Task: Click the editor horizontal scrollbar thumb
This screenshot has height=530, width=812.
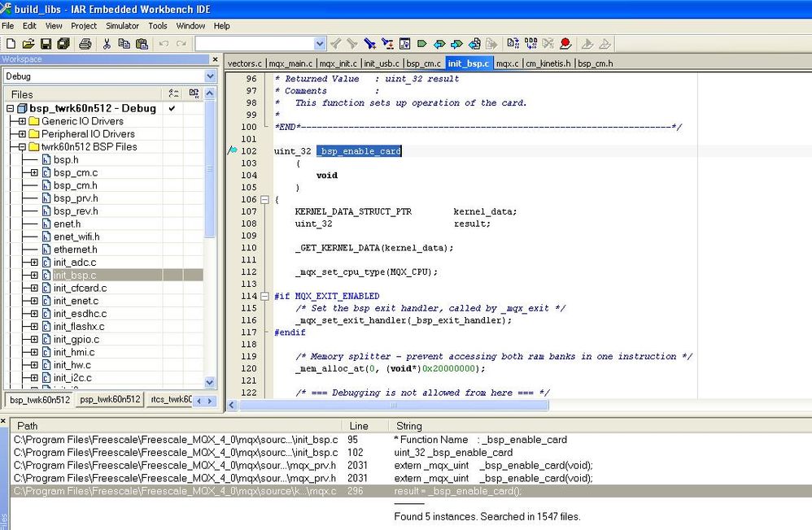Action: coord(394,406)
